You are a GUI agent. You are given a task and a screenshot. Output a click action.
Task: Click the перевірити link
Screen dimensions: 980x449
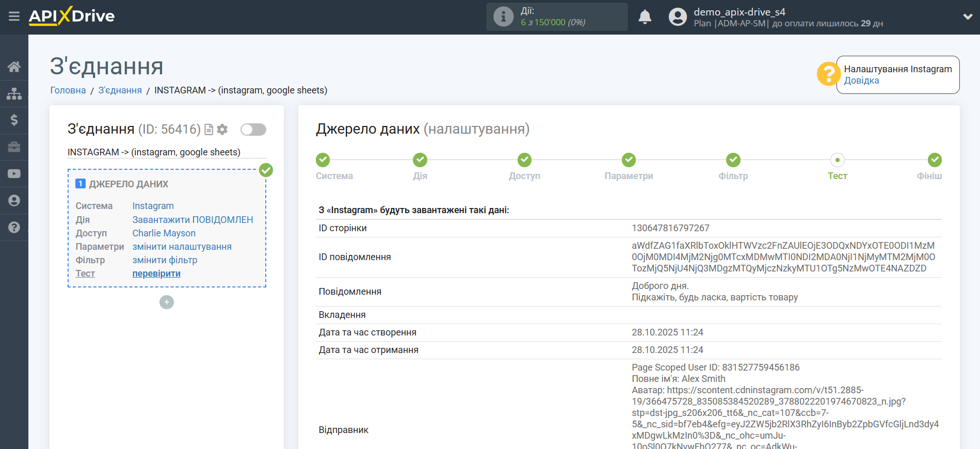coord(156,274)
